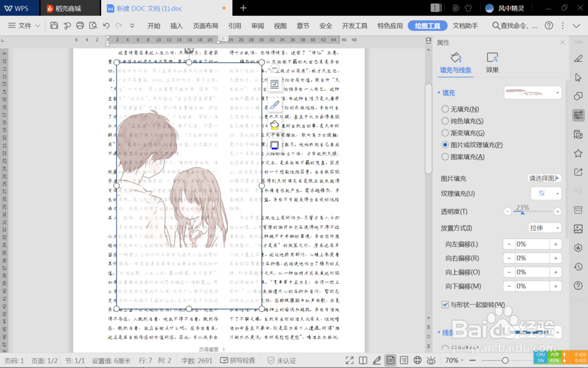Decrease transparency with minus button
Image resolution: width=588 pixels, height=368 pixels.
pos(507,212)
